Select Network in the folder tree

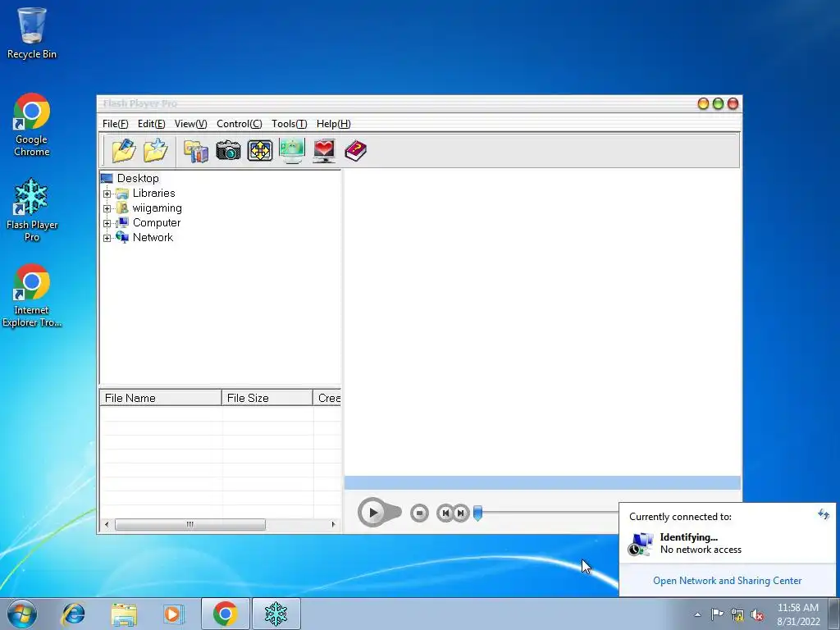pyautogui.click(x=153, y=237)
